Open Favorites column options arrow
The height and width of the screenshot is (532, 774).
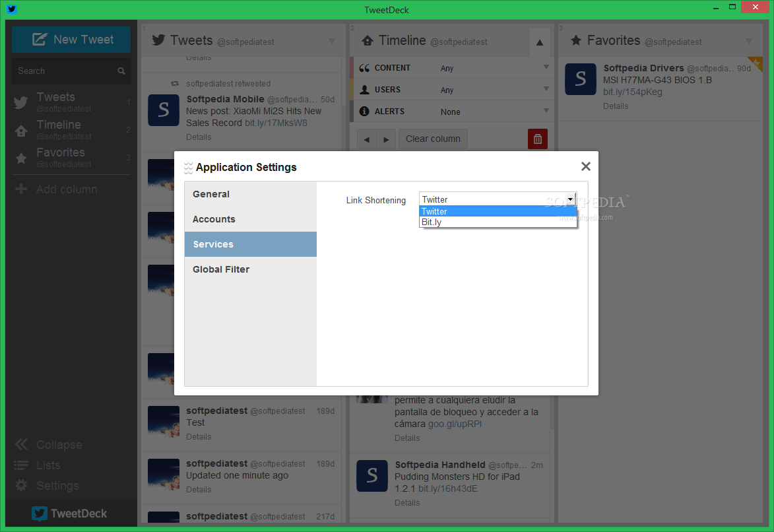tap(749, 42)
